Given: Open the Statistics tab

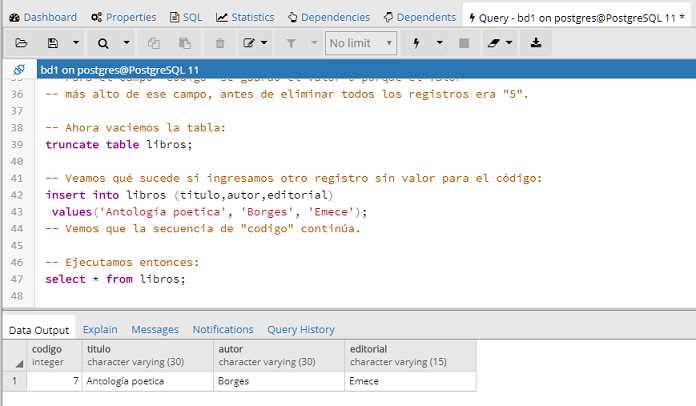Looking at the screenshot, I should [x=245, y=17].
